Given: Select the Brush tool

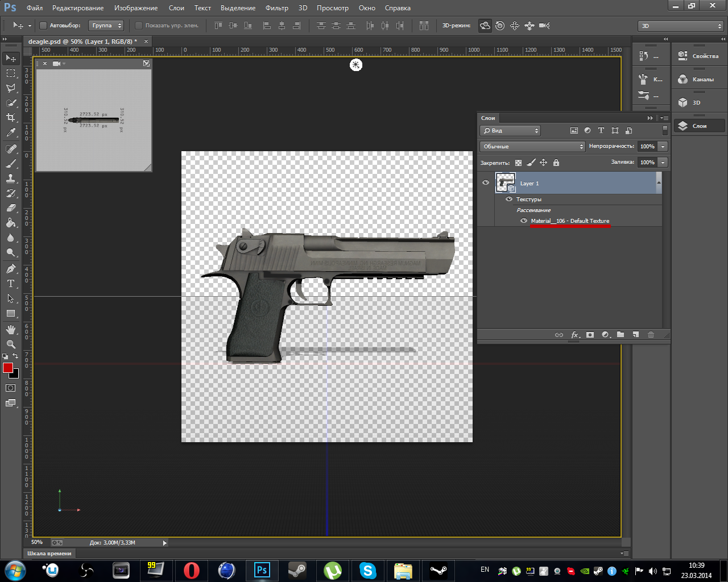Looking at the screenshot, I should pos(11,164).
